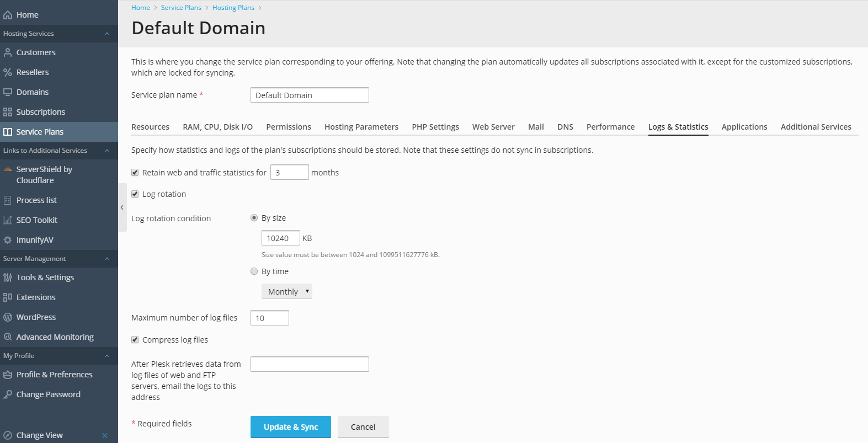Select the By time radio button
868x443 pixels.
coord(254,271)
